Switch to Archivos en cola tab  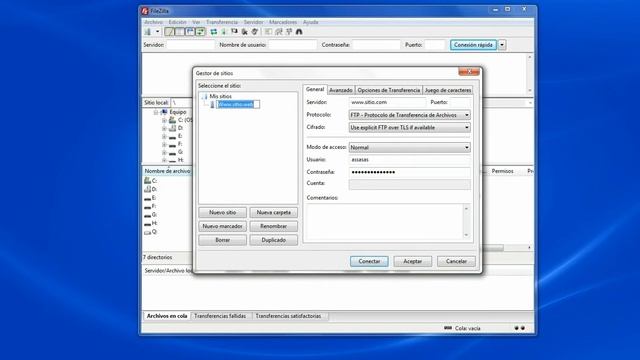[167, 316]
